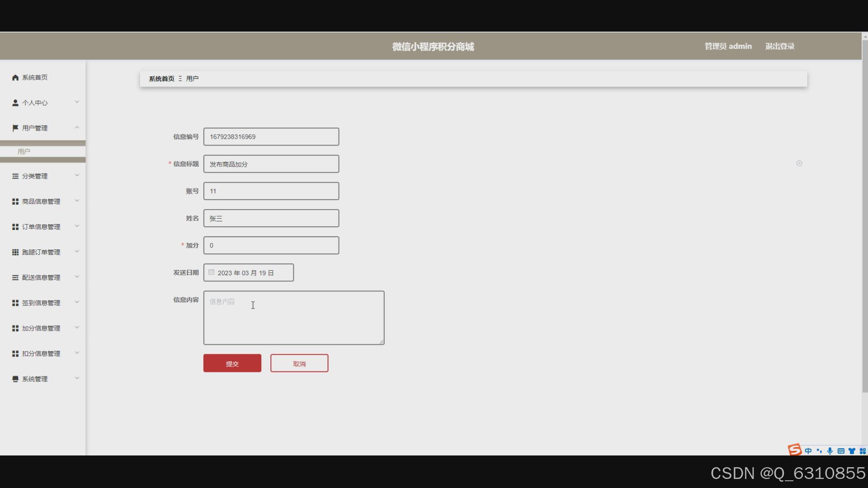Click the microphone icon in IME toolbar
Screen dimensions: 868x488
point(830,451)
